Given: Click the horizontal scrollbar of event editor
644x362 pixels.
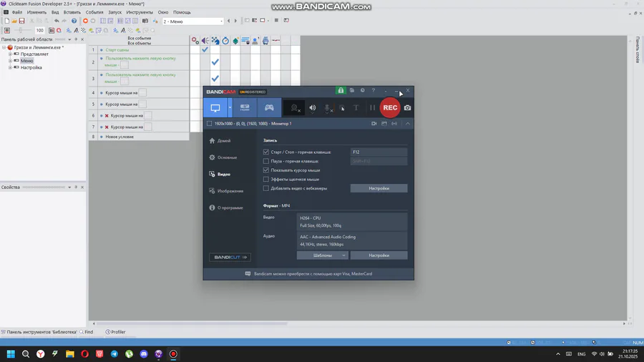Looking at the screenshot, I should pyautogui.click(x=191, y=323).
